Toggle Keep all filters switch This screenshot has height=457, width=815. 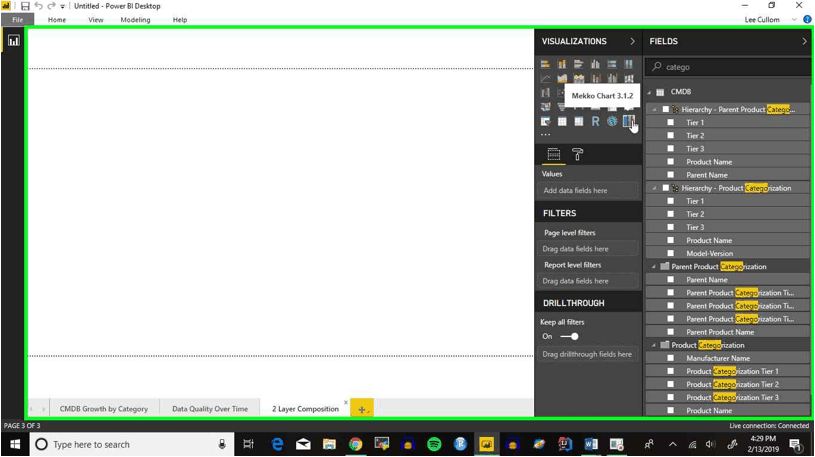pos(569,336)
